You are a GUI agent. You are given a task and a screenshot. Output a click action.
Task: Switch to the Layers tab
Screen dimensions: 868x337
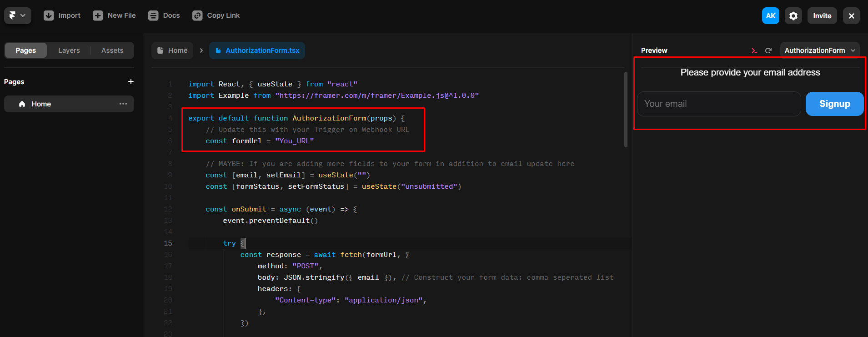69,50
